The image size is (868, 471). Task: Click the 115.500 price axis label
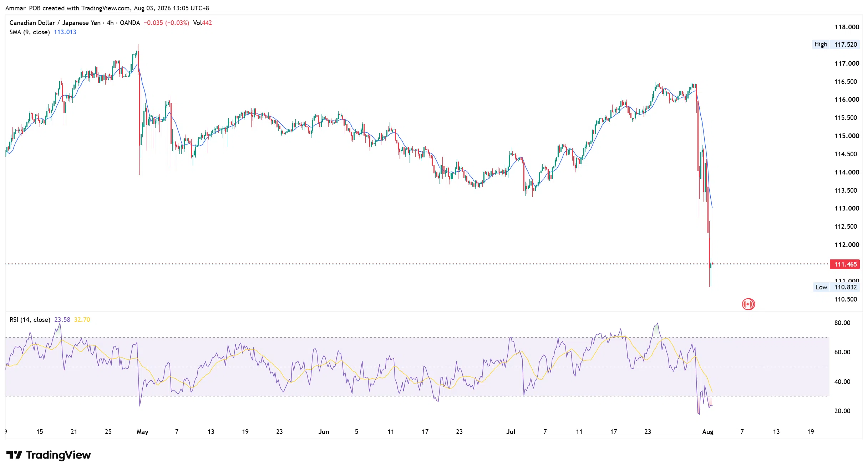pos(846,118)
